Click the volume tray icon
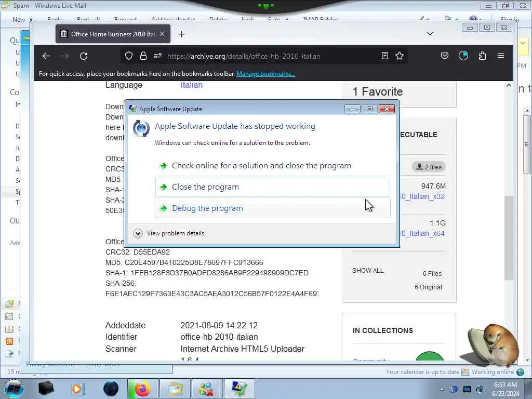The width and height of the screenshot is (532, 399). click(x=480, y=389)
